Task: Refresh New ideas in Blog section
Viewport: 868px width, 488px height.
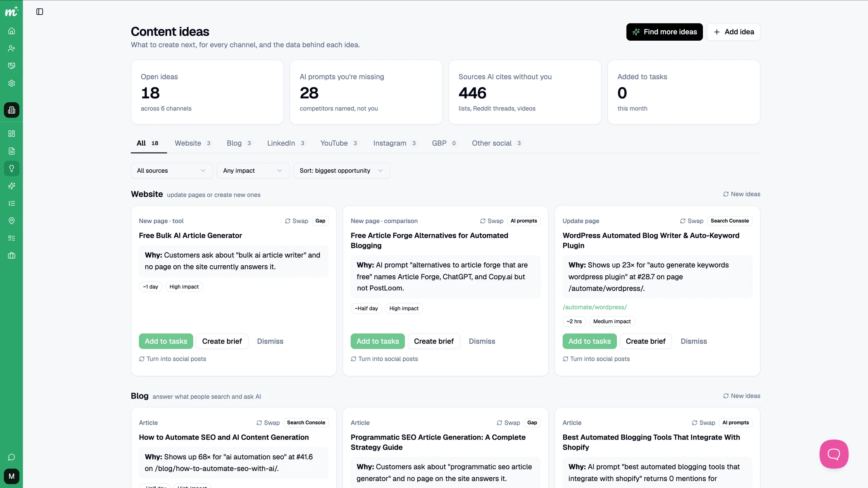Action: [742, 396]
